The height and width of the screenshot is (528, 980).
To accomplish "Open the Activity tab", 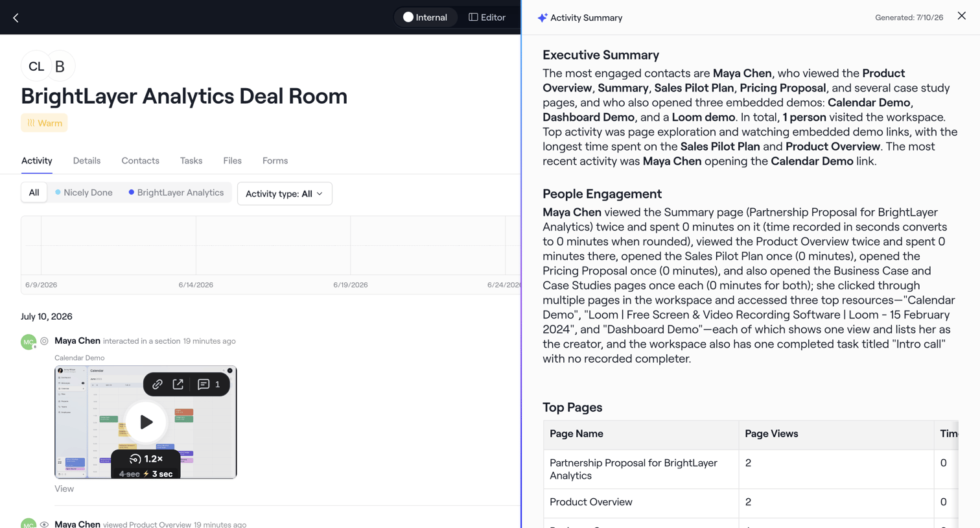I will tap(37, 161).
